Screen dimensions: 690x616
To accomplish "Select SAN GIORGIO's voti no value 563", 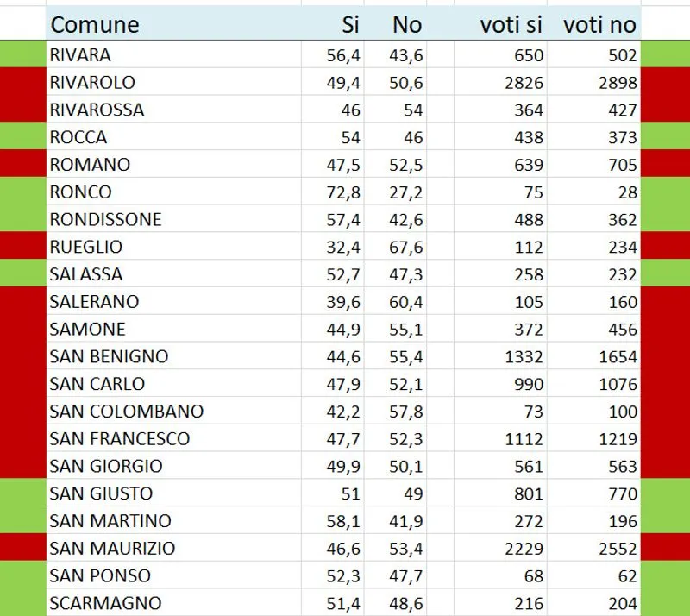I will [595, 466].
